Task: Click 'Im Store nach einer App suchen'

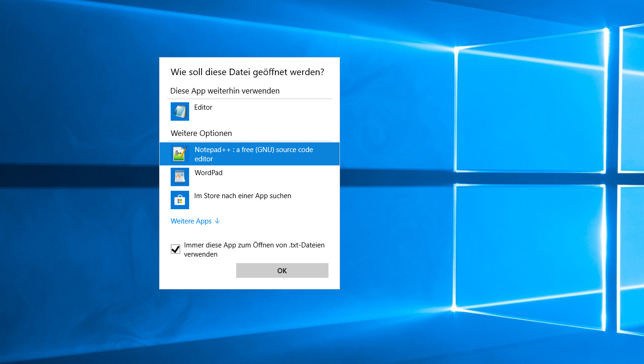Action: pos(243,196)
